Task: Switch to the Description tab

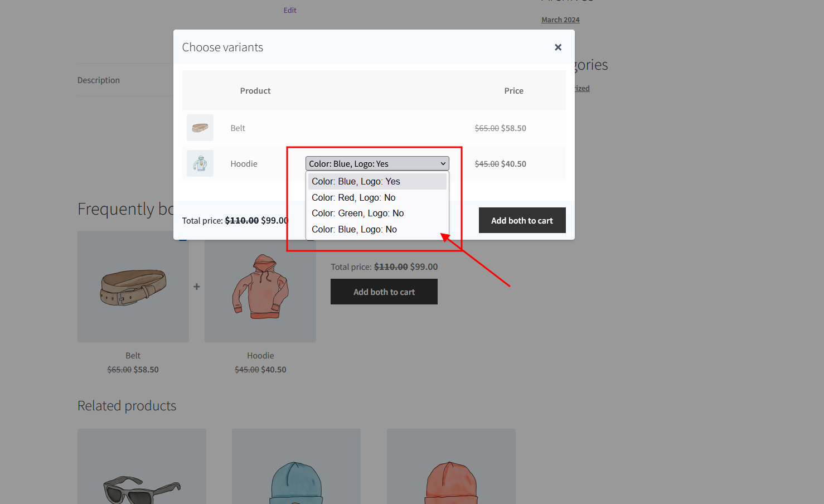Action: coord(99,80)
